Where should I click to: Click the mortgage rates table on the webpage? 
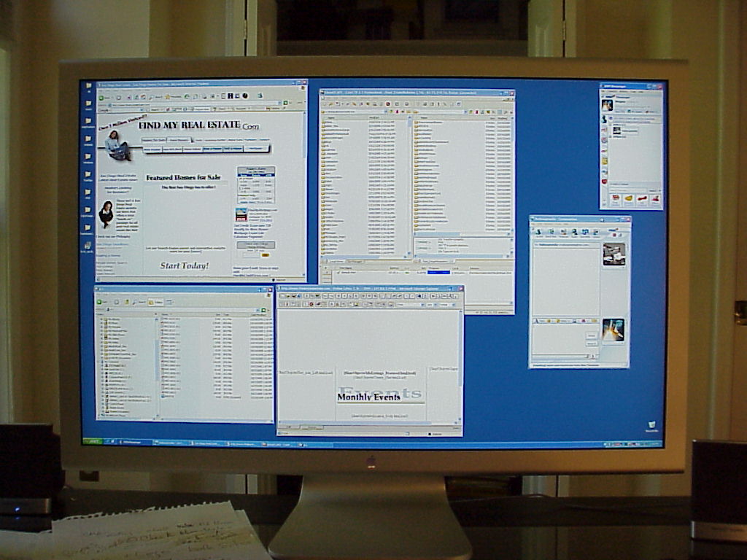[256, 185]
